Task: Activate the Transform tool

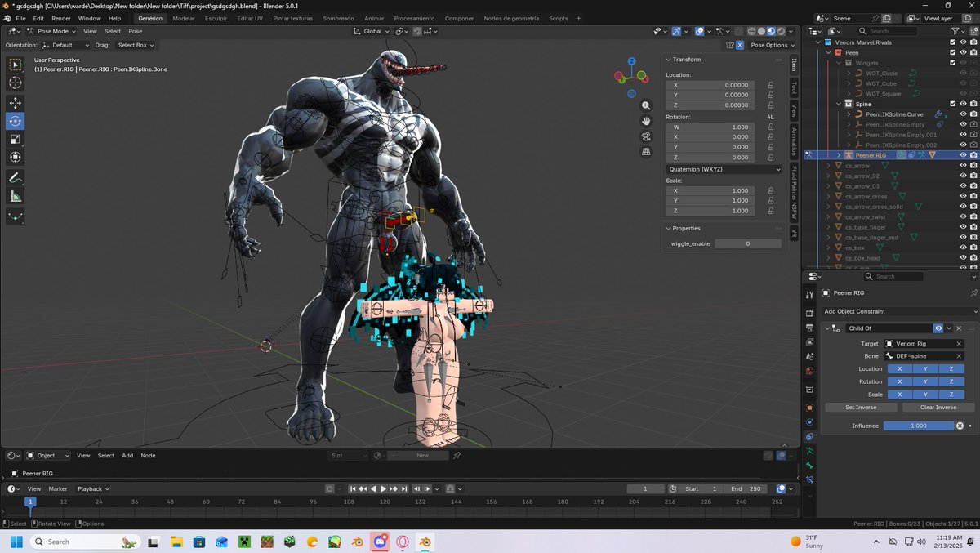Action: pyautogui.click(x=16, y=157)
